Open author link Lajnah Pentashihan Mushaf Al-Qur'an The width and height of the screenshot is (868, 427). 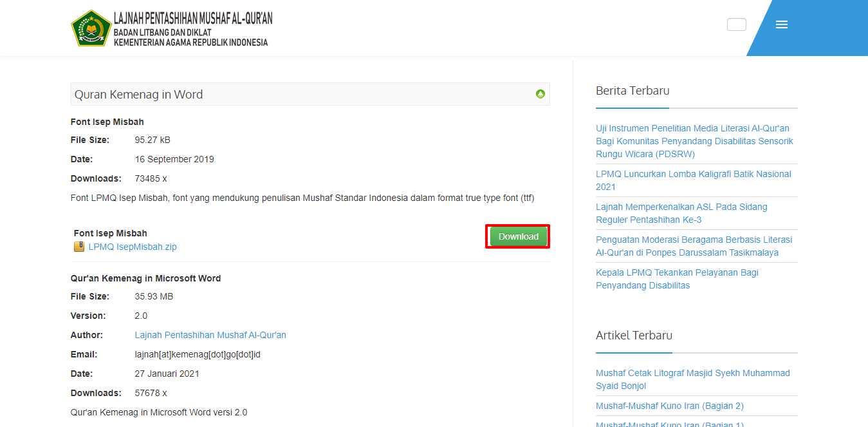click(x=210, y=335)
